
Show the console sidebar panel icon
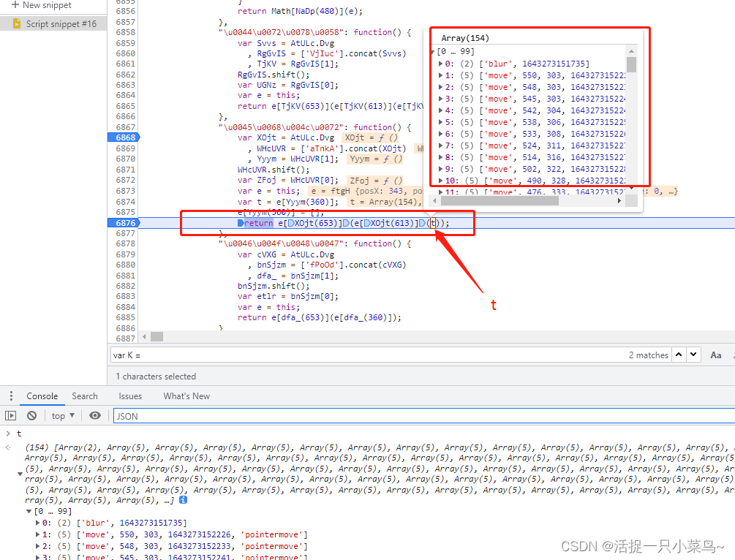10,415
